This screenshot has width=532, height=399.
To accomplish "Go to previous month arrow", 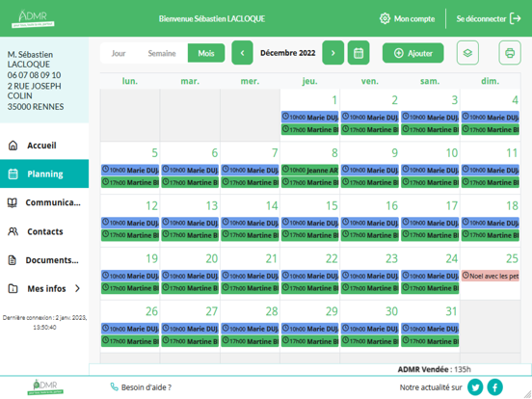I will (242, 53).
